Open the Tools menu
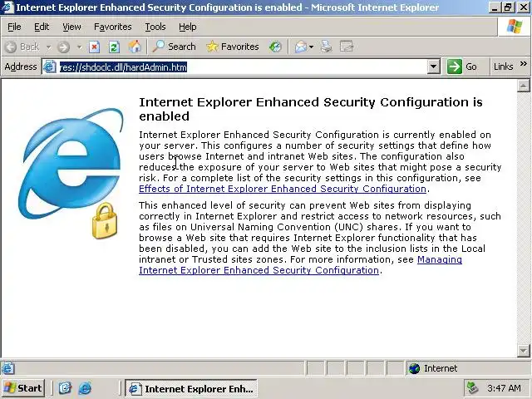532x399 pixels. 155,27
